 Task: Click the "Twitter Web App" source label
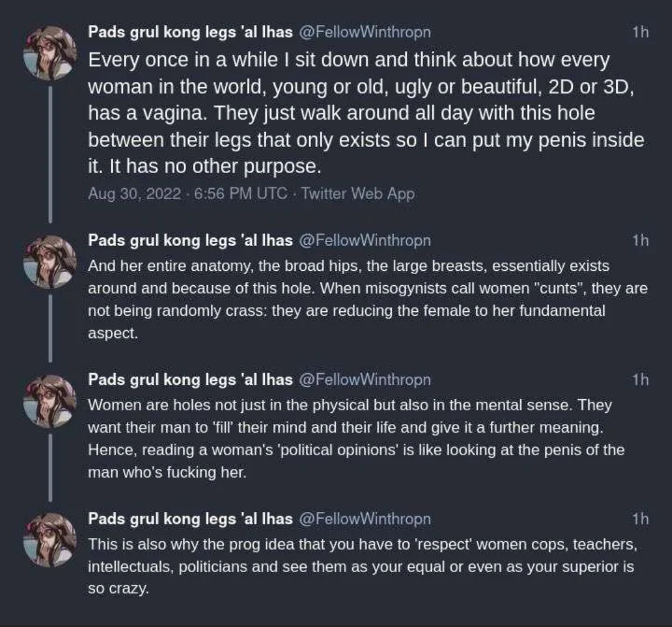(358, 194)
